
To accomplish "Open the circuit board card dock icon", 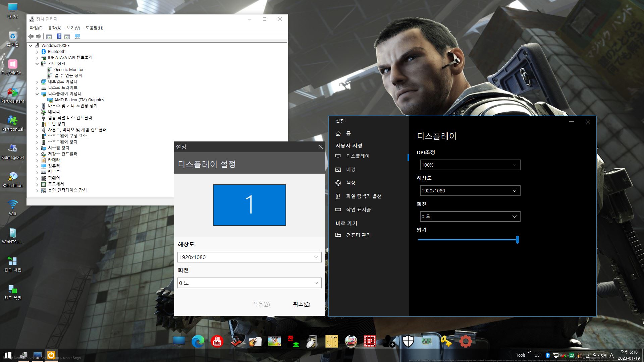I will click(427, 341).
